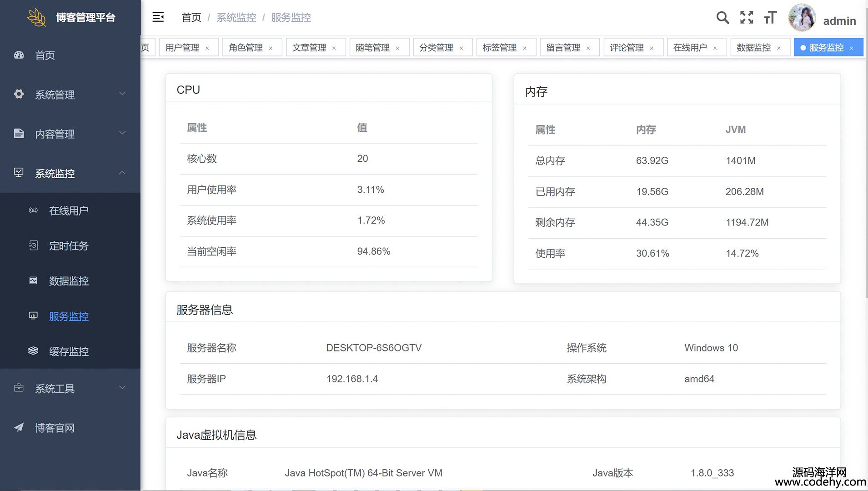Screen dimensions: 868x491
Task: Click the admin avatar picture
Action: [x=802, y=18]
